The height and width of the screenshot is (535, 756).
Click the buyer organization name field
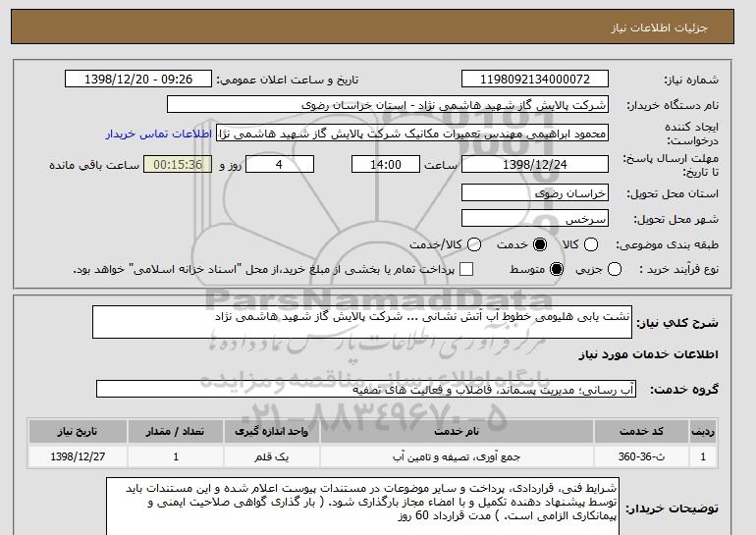click(388, 105)
